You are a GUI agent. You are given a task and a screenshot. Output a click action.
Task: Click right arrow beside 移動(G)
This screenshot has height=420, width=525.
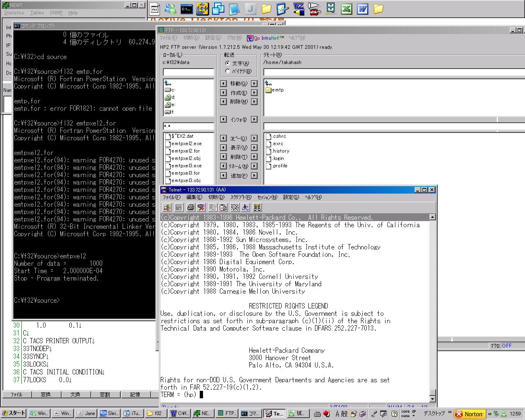pos(254,83)
